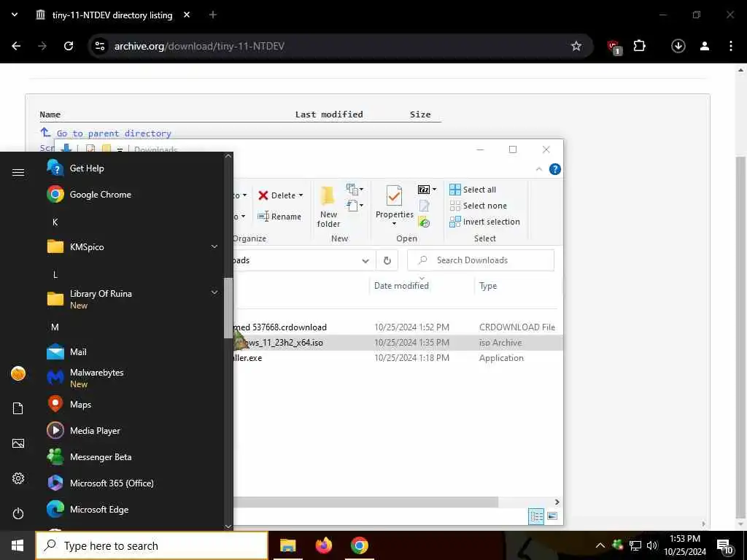Expand Library Of Ruina folder chevron
The height and width of the screenshot is (560, 747).
(x=214, y=292)
